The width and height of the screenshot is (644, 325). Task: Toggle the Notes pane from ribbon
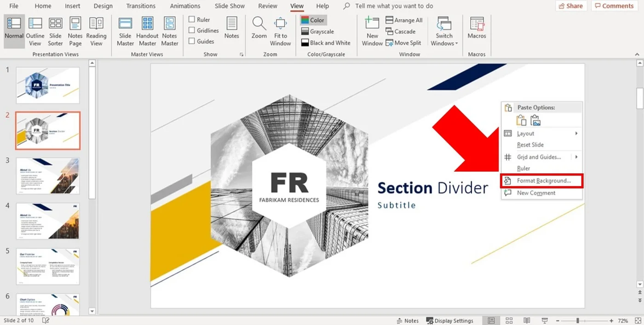231,28
